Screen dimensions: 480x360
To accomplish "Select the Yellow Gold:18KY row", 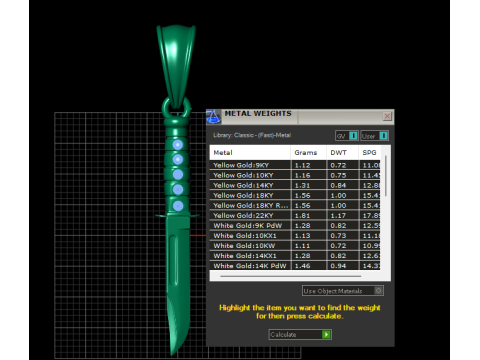I will point(295,195).
